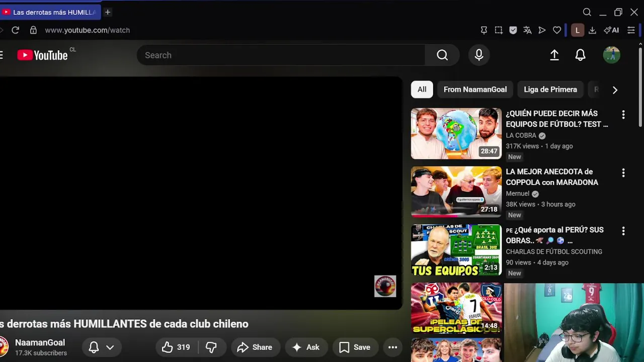Image resolution: width=644 pixels, height=362 pixels.
Task: Reload the page
Action: [16, 30]
